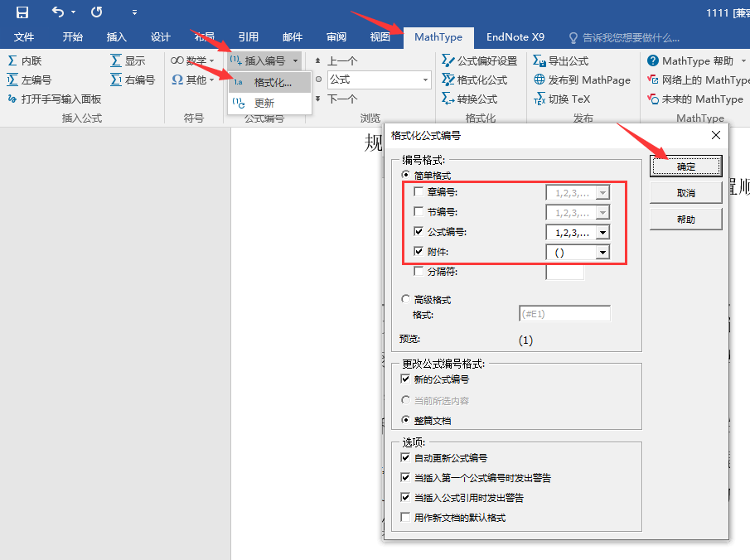
Task: Click the 帮助 button in dialog
Action: pyautogui.click(x=686, y=220)
